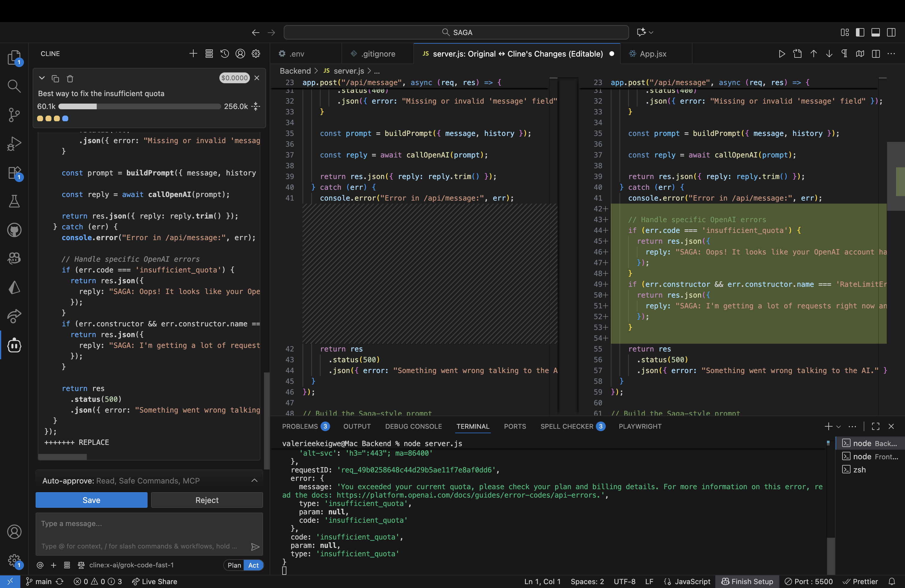This screenshot has width=905, height=588.
Task: Open Run and Debug view
Action: pos(14,144)
